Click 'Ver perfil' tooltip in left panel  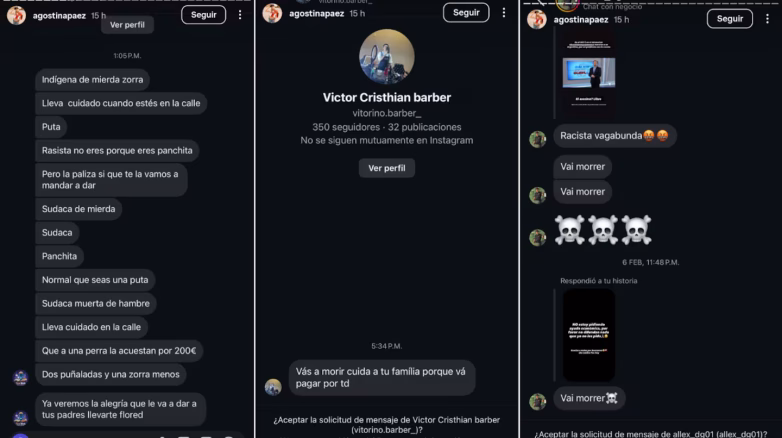coord(127,25)
